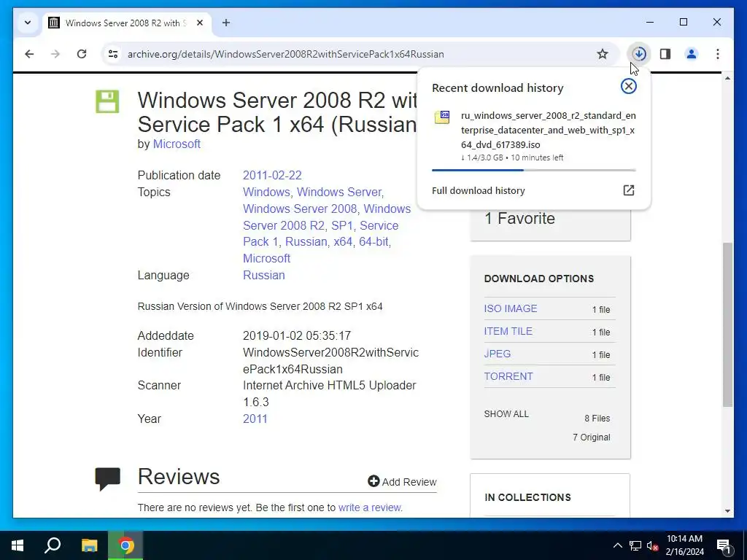Click the 64-bit topic link
The height and width of the screenshot is (560, 747).
[374, 242]
